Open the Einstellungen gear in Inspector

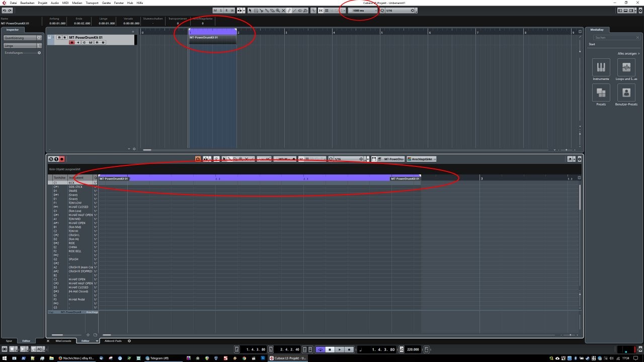(39, 53)
